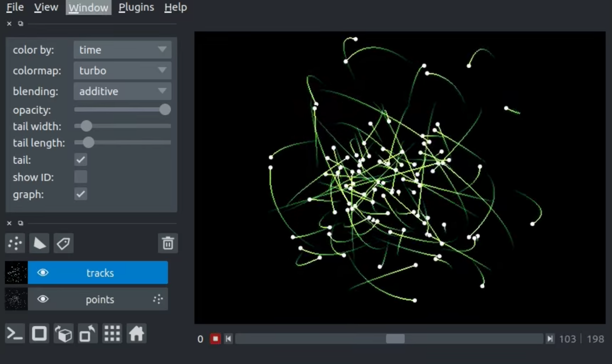Add a new shapes layer
612x364 pixels.
point(39,243)
